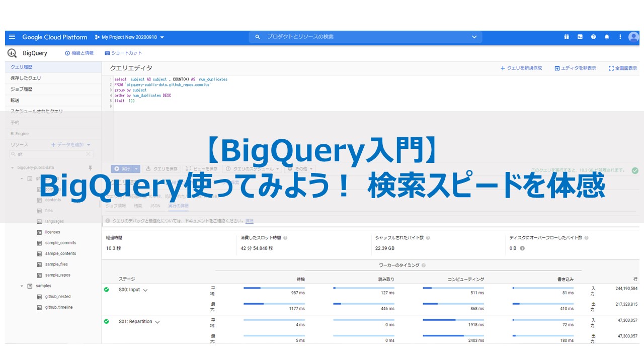Click the 10.3 秒 elapsed time value
The height and width of the screenshot is (362, 644).
coord(114,248)
